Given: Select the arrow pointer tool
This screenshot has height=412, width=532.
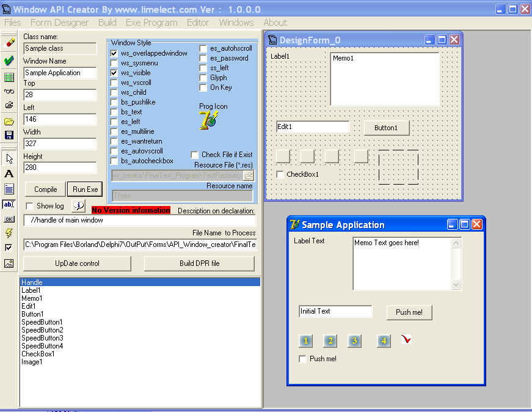Looking at the screenshot, I should tap(9, 158).
